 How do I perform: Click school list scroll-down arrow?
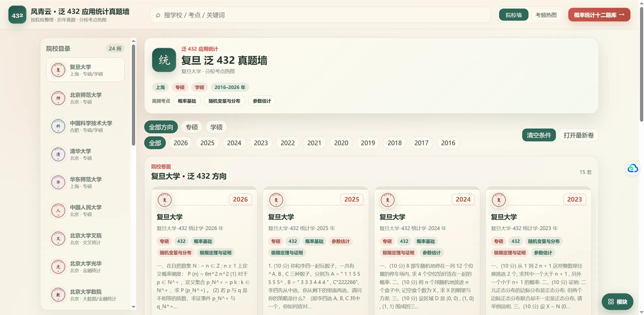(133, 307)
